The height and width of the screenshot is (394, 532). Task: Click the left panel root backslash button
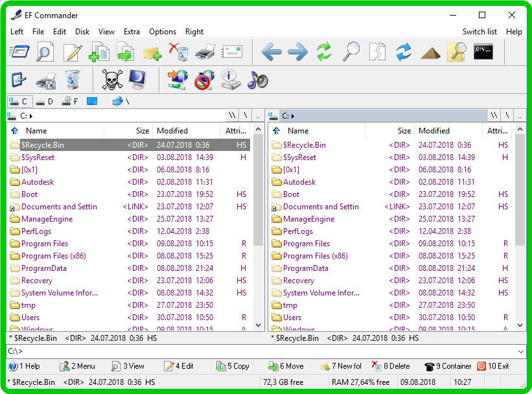pyautogui.click(x=246, y=116)
